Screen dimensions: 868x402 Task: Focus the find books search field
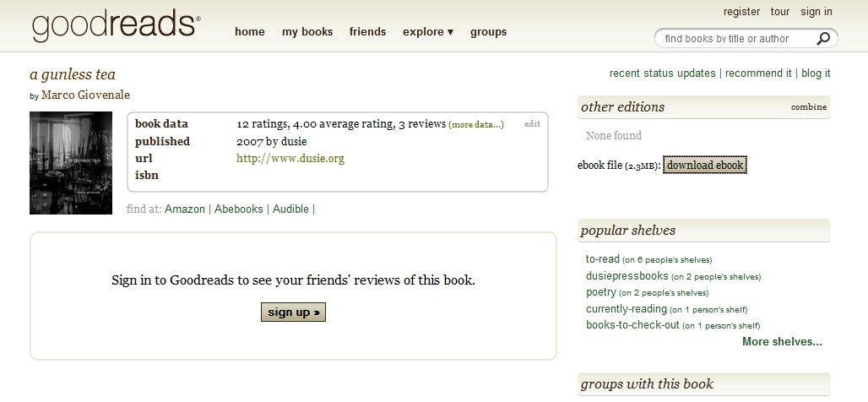pyautogui.click(x=736, y=39)
